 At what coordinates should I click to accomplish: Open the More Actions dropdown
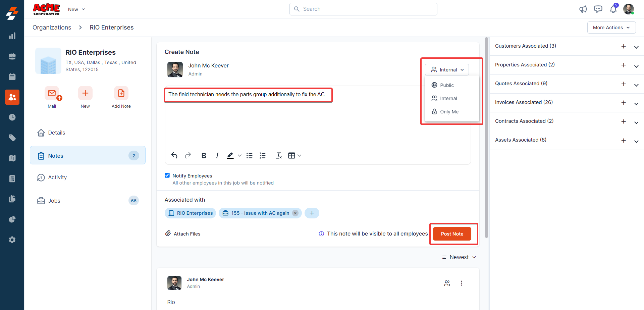pos(611,28)
